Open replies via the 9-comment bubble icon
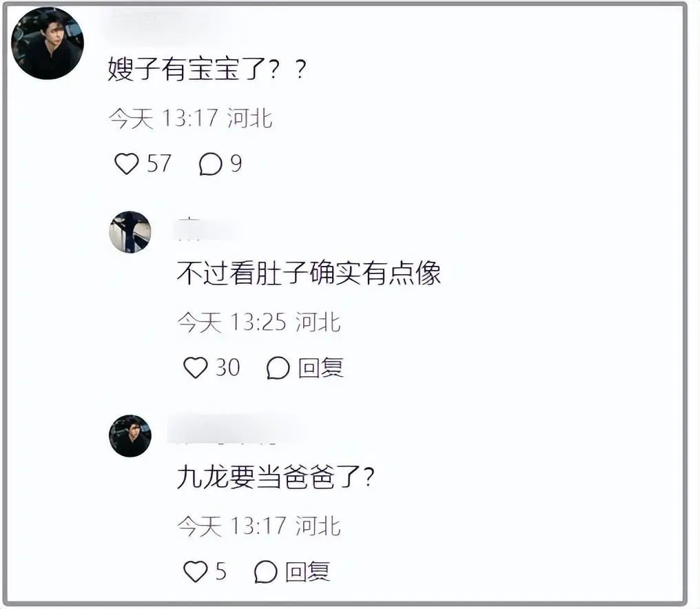 (x=210, y=163)
